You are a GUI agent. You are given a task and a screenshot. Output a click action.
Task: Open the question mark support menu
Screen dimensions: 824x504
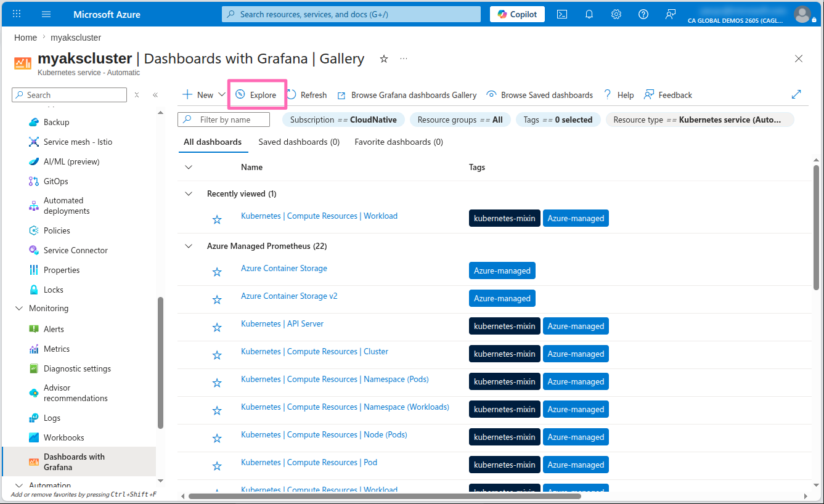pos(643,14)
